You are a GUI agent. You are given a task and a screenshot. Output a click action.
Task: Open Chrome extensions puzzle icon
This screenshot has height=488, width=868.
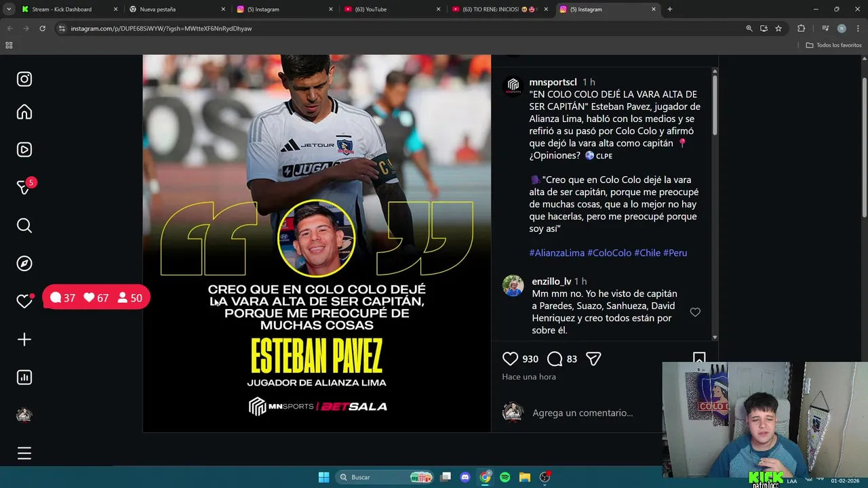pyautogui.click(x=802, y=28)
